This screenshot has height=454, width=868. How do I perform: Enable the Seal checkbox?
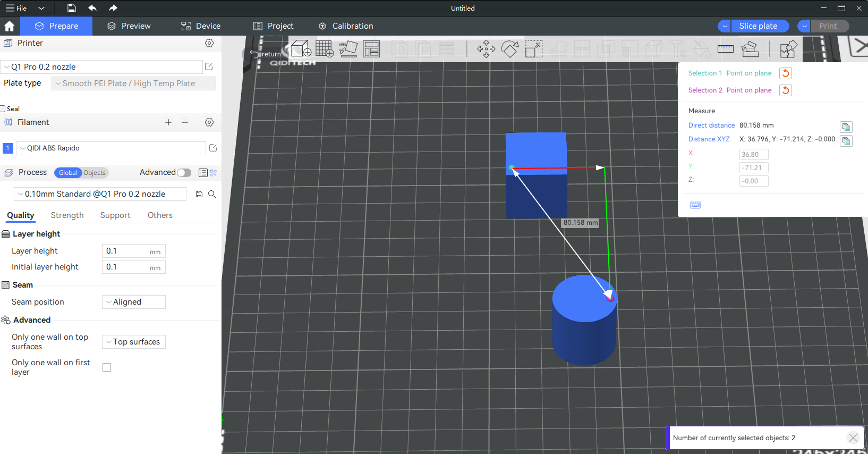point(3,109)
